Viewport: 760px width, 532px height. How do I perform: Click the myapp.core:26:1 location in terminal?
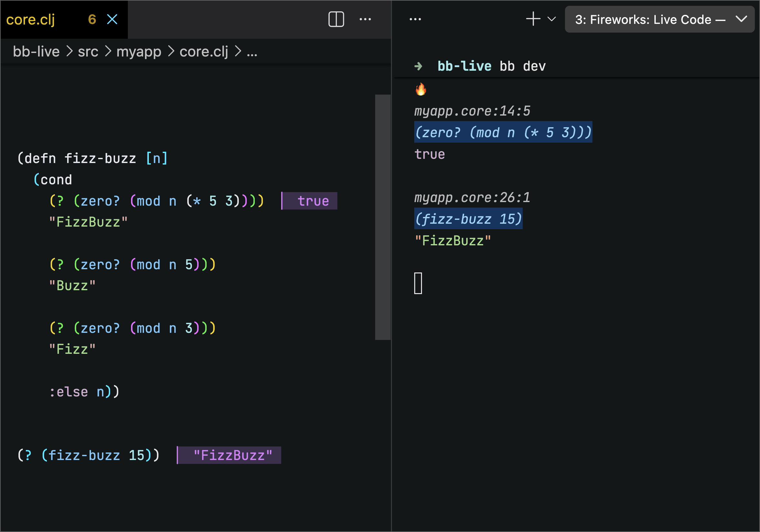tap(472, 198)
